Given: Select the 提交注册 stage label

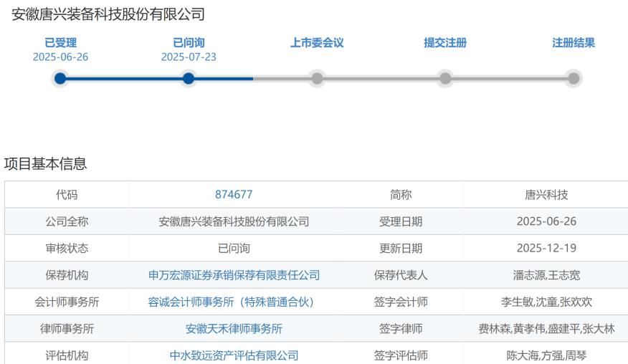Looking at the screenshot, I should pyautogui.click(x=445, y=43).
